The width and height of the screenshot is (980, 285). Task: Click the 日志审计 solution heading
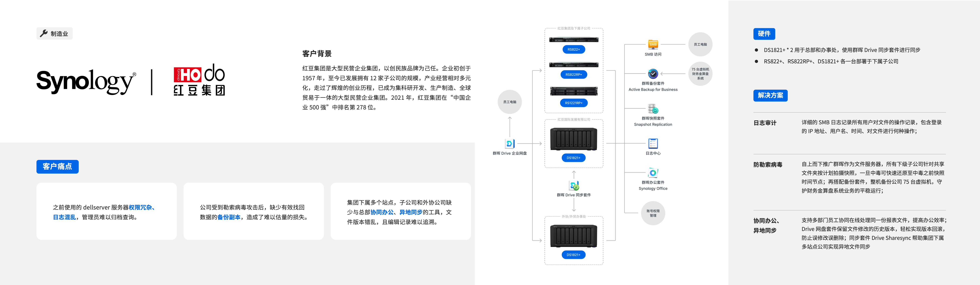click(765, 123)
